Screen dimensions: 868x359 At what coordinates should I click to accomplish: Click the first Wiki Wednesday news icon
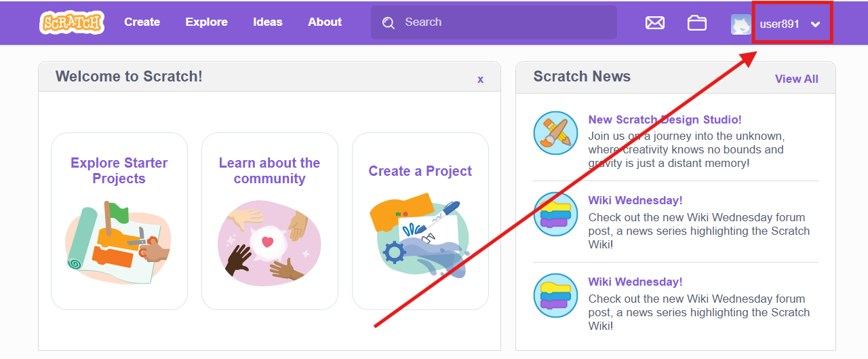pyautogui.click(x=555, y=214)
